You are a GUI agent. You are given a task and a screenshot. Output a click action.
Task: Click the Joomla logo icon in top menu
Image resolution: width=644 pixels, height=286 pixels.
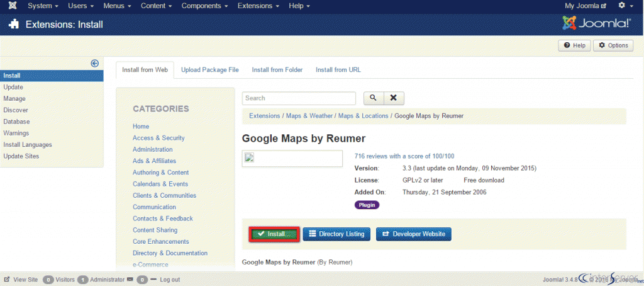[x=13, y=6]
